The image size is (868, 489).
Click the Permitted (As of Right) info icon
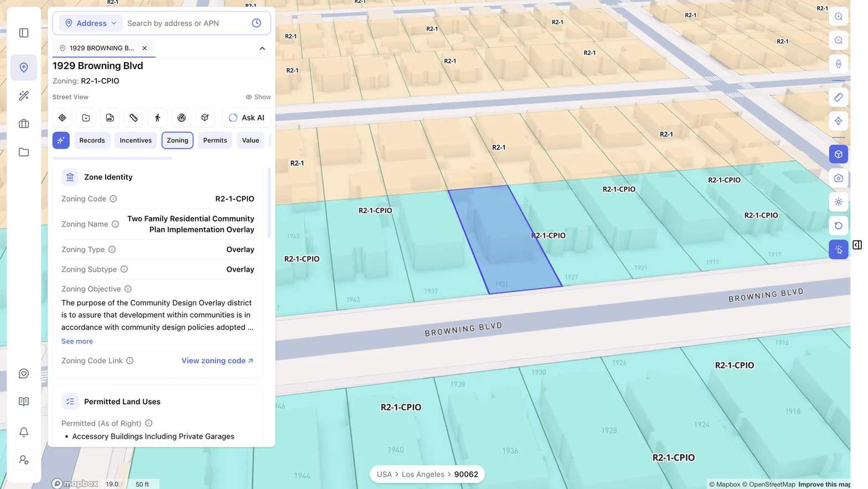coord(148,424)
